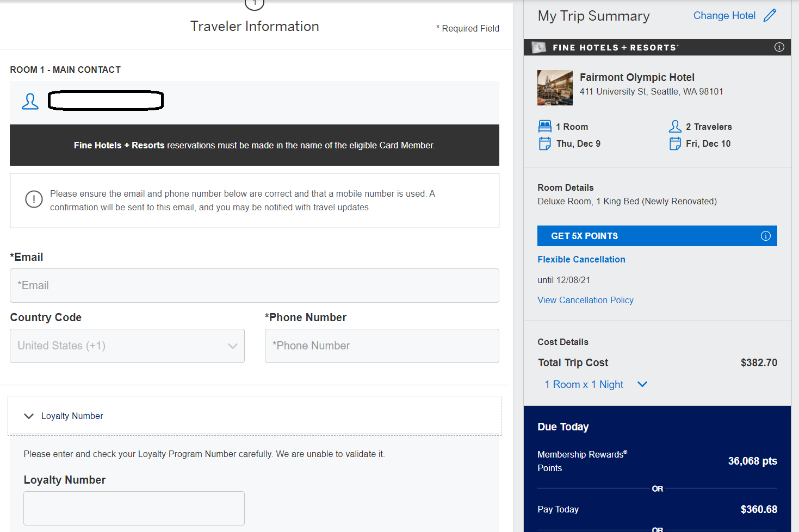
Task: Click the ROOM 1 - MAIN CONTACT heading
Action: point(65,70)
